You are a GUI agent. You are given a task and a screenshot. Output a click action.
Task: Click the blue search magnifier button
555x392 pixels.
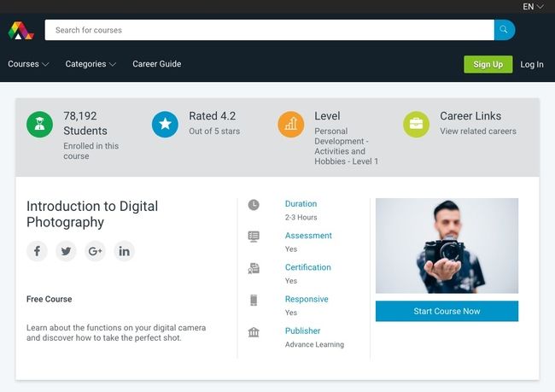[505, 30]
